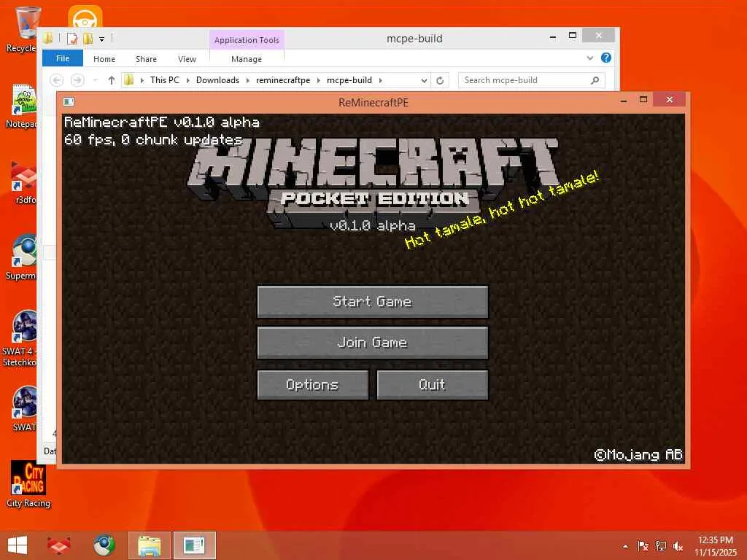This screenshot has height=560, width=747.
Task: Switch to the Share ribbon tab
Action: (146, 59)
